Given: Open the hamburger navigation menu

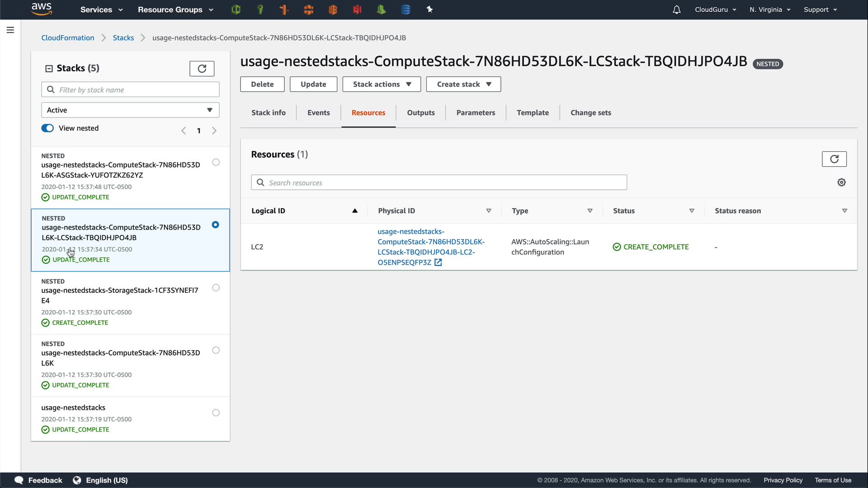Looking at the screenshot, I should coord(10,30).
